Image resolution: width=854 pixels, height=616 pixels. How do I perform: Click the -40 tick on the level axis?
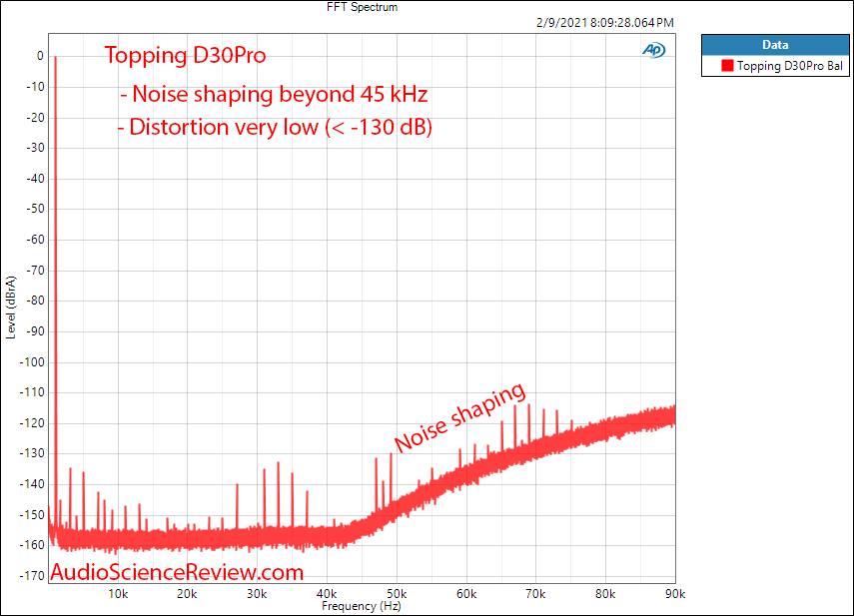(x=35, y=179)
